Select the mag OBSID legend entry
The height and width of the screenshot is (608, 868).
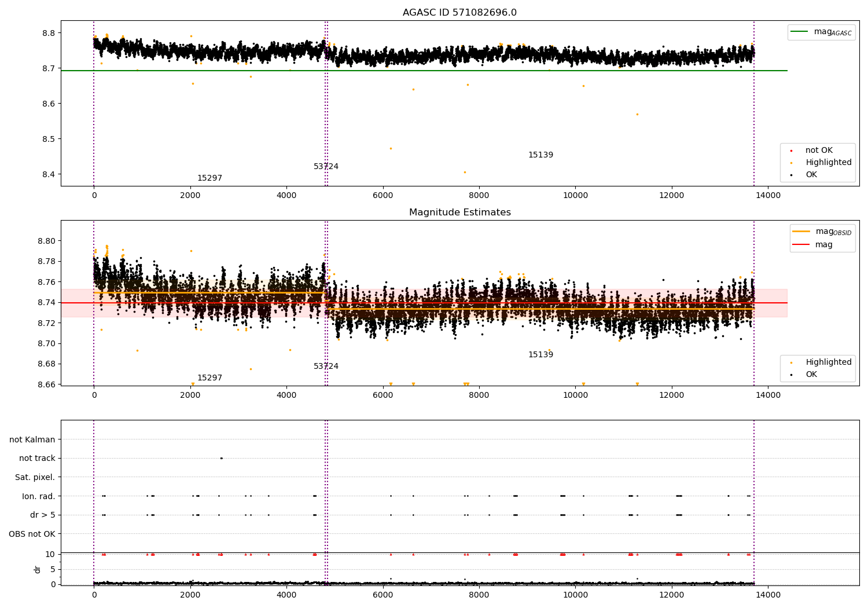(822, 232)
